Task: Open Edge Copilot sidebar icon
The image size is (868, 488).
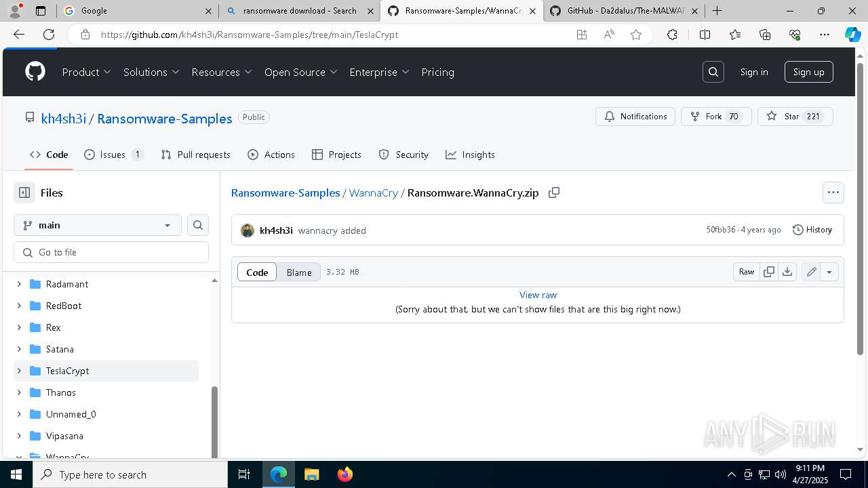Action: click(x=852, y=35)
